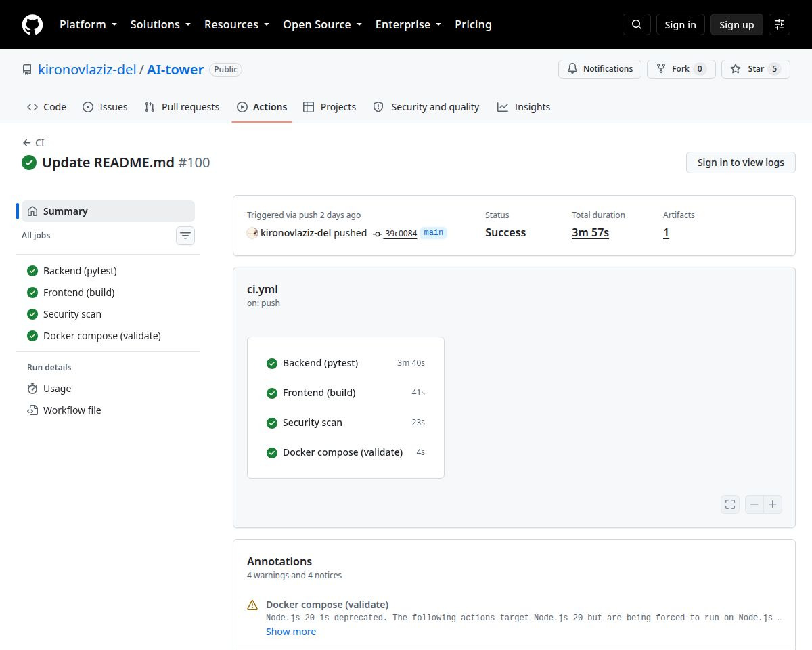This screenshot has height=650, width=812.
Task: Open appearance settings icon next to Sign up
Action: (x=780, y=24)
